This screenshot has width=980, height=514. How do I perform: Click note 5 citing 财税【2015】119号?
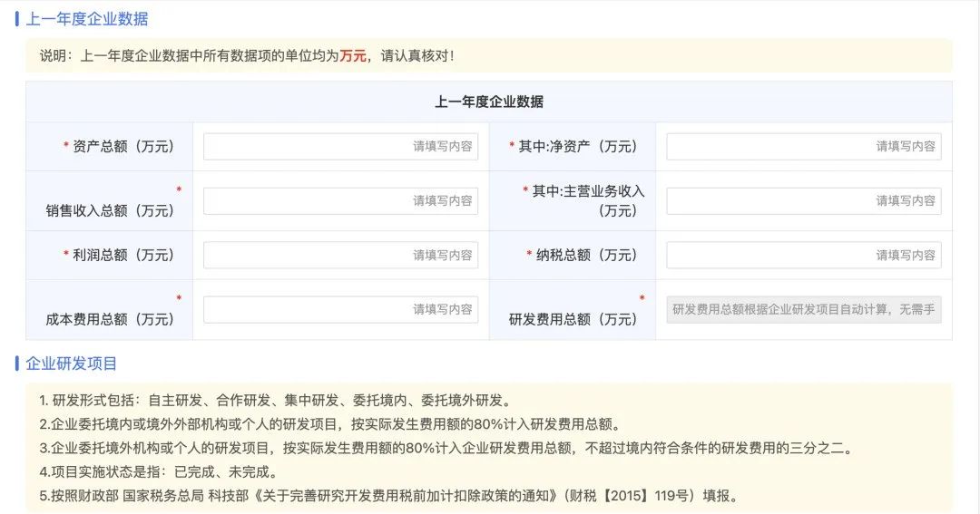[x=390, y=496]
